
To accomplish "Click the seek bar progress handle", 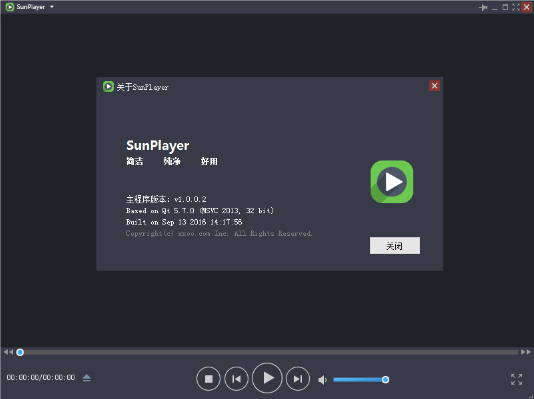I will click(20, 352).
